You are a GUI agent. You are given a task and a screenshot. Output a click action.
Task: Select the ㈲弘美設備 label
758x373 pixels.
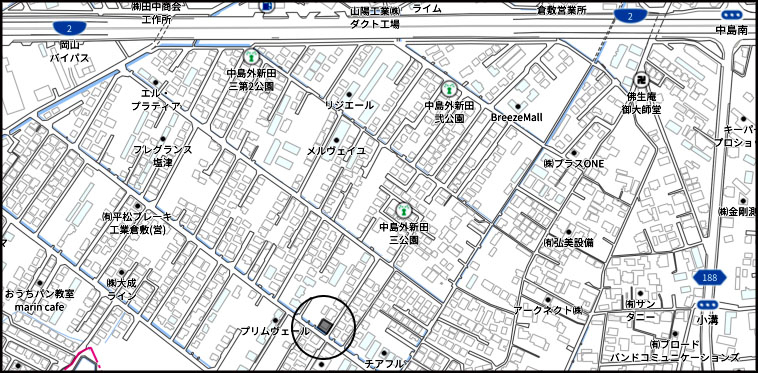[x=568, y=243]
